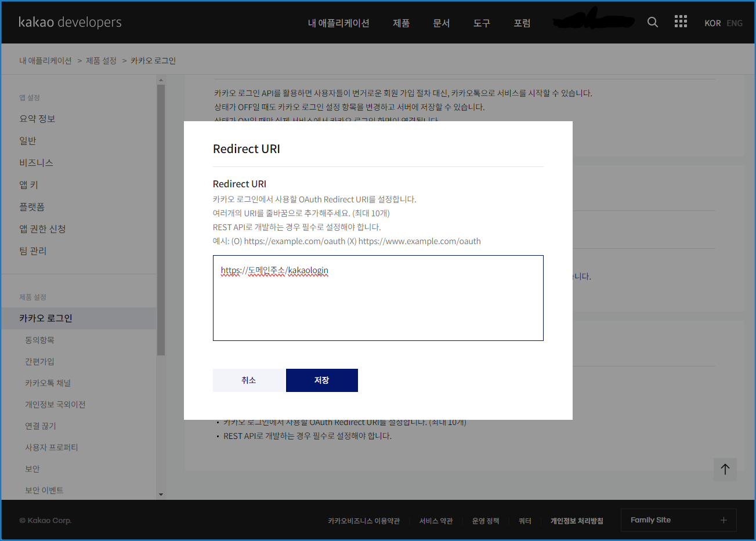This screenshot has height=541, width=756.
Task: Open the apps grid icon
Action: coord(681,22)
